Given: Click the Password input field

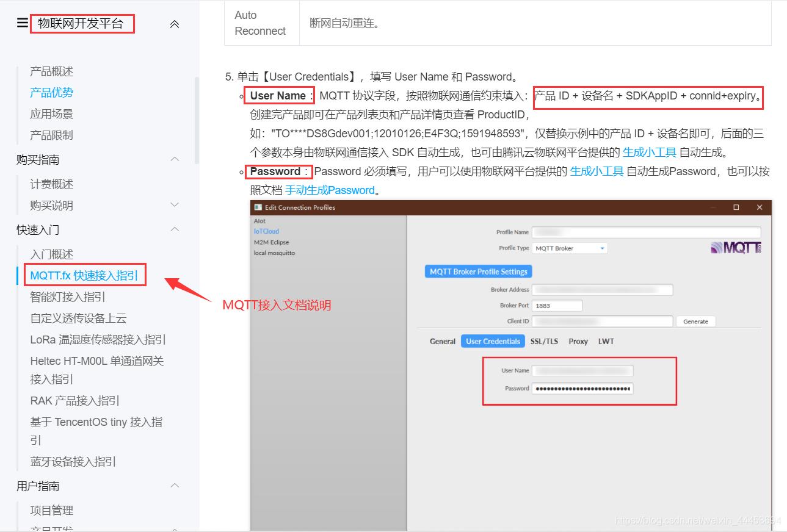Looking at the screenshot, I should (x=582, y=389).
